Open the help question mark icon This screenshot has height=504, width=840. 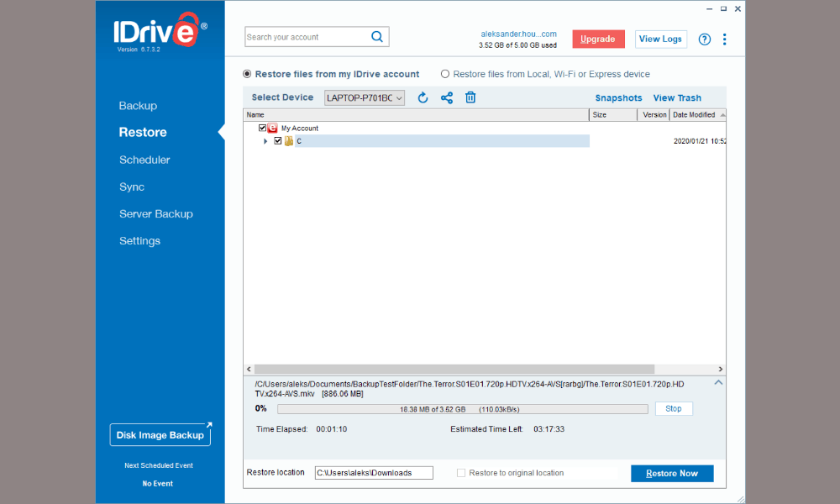tap(705, 39)
